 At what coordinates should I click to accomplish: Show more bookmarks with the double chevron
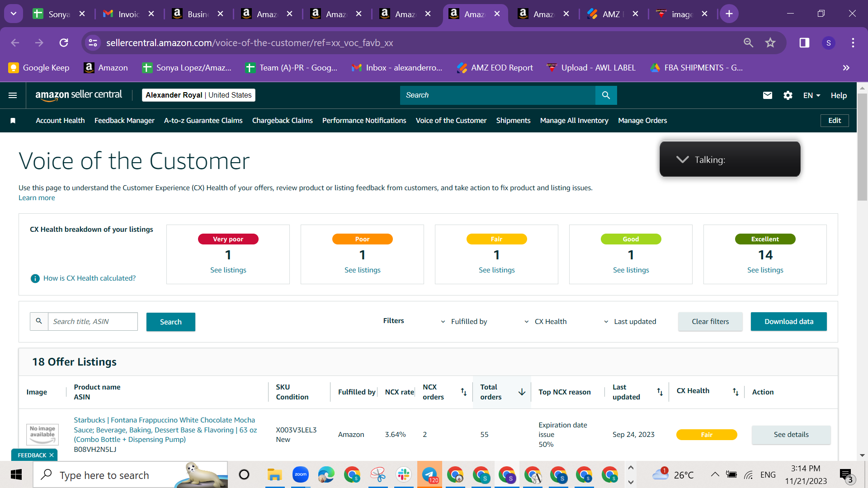tap(846, 68)
